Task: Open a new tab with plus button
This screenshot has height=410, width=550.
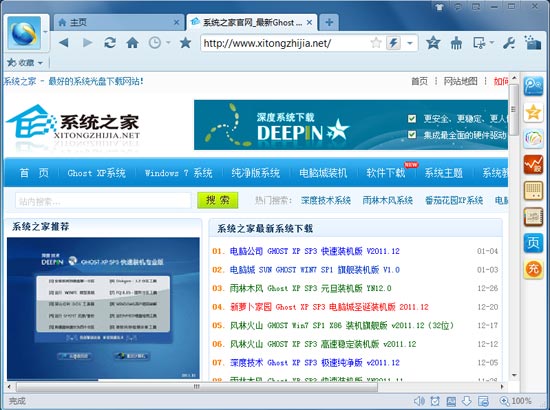Action: coord(329,22)
